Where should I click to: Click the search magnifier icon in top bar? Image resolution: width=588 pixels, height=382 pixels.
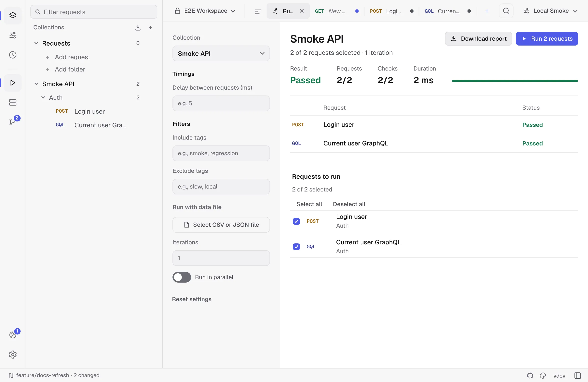coord(506,11)
